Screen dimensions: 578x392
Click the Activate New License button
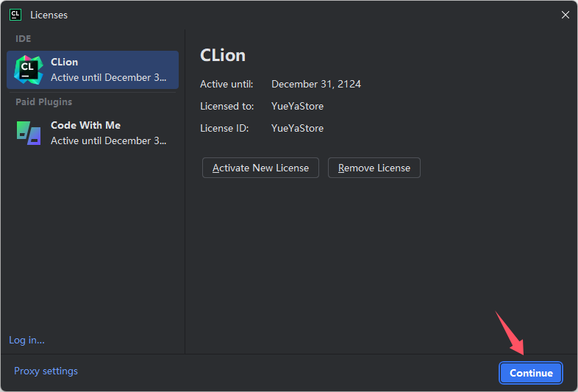[x=260, y=168]
